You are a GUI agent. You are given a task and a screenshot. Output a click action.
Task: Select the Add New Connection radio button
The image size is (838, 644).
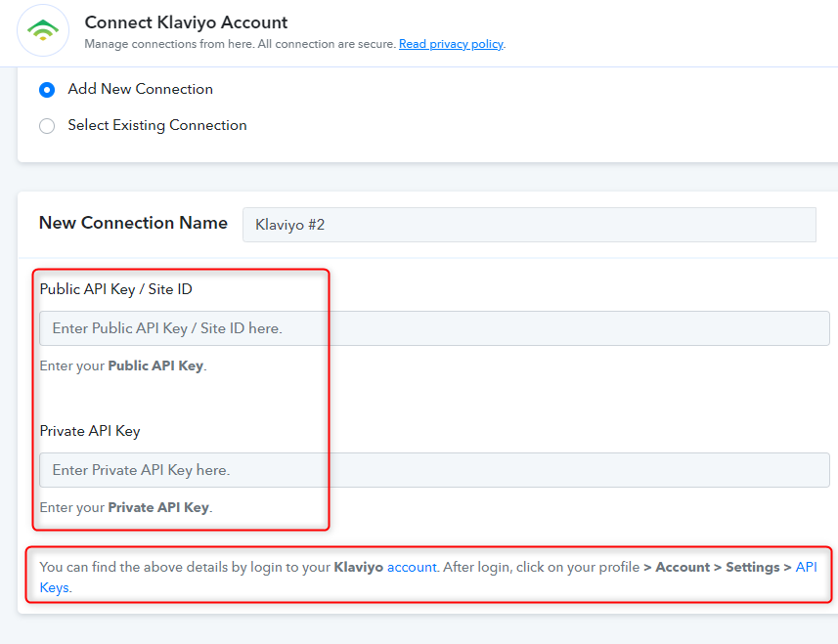(x=47, y=90)
